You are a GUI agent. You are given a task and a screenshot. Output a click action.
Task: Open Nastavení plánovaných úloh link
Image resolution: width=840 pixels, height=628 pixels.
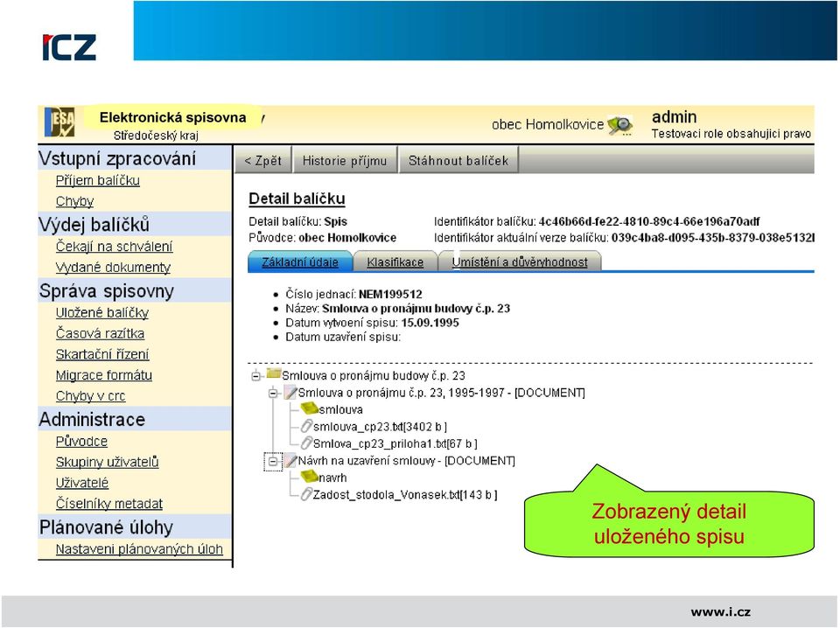tap(139, 549)
